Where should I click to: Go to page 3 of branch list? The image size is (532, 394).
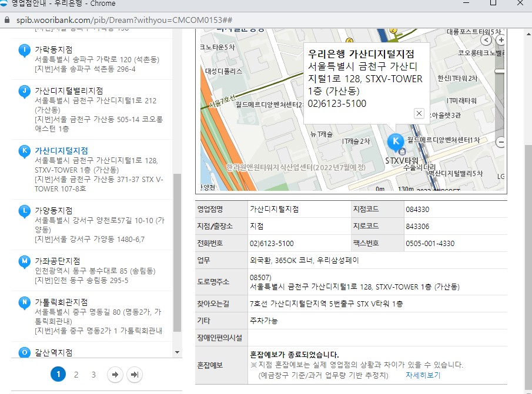click(93, 375)
